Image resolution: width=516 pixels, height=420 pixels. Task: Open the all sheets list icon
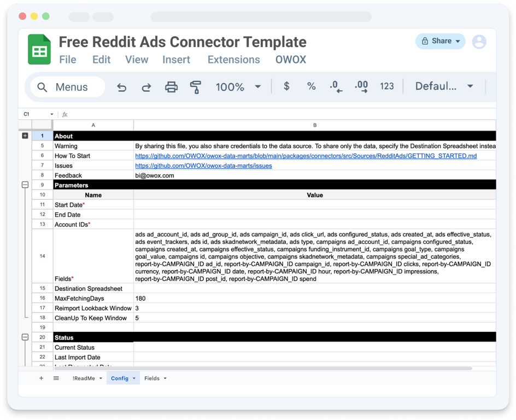click(x=56, y=378)
